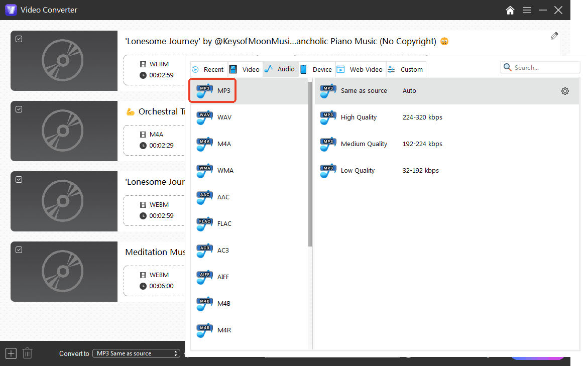Go to the home screen icon
The image size is (588, 366).
510,10
